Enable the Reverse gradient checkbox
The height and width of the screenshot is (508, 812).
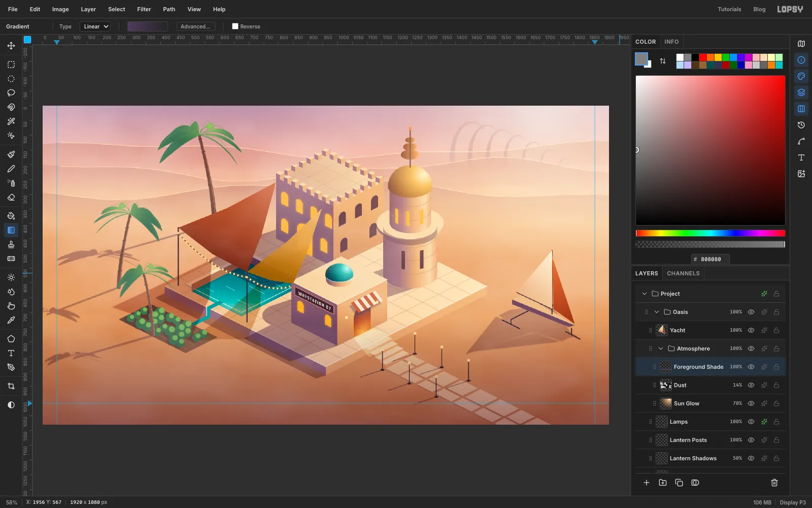(235, 26)
